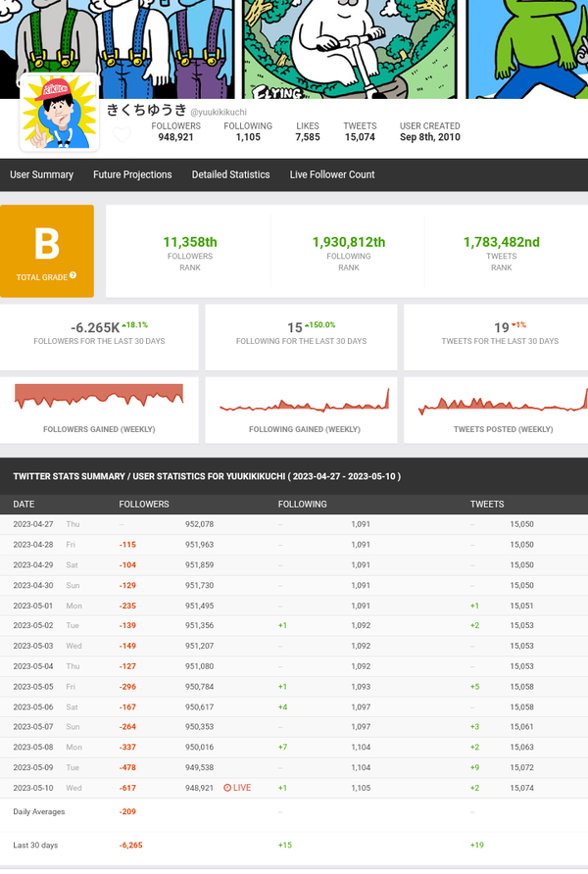Screen dimensions: 588x874
Task: Click the 150.0% following change indicator
Action: pyautogui.click(x=319, y=324)
